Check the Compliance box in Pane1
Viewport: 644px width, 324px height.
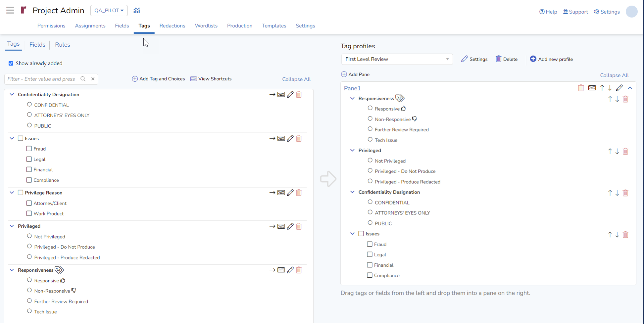[x=370, y=275]
